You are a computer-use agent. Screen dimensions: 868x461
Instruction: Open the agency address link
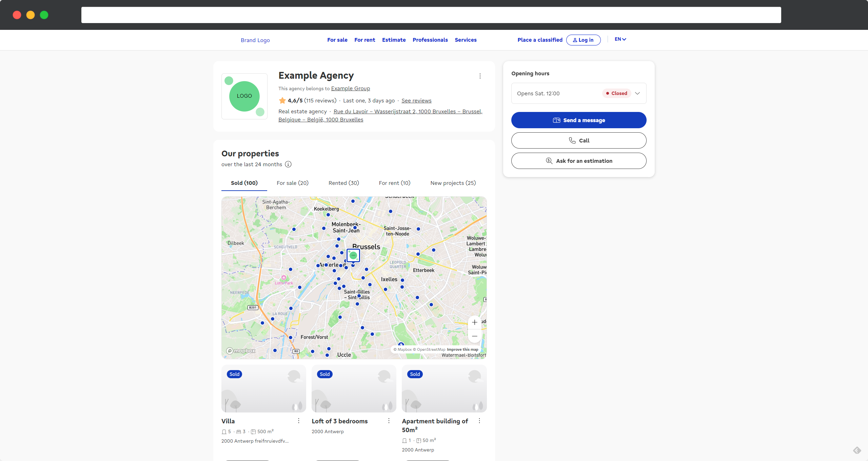click(380, 115)
